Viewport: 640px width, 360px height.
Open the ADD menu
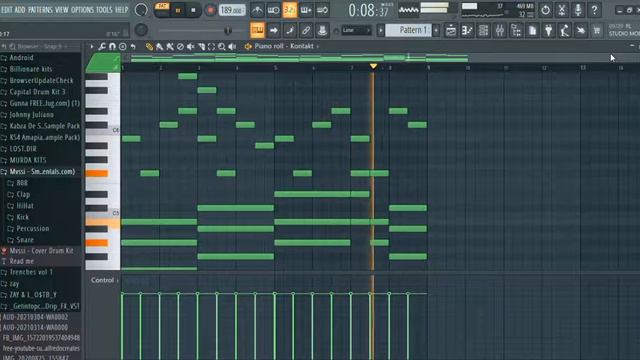pos(20,10)
